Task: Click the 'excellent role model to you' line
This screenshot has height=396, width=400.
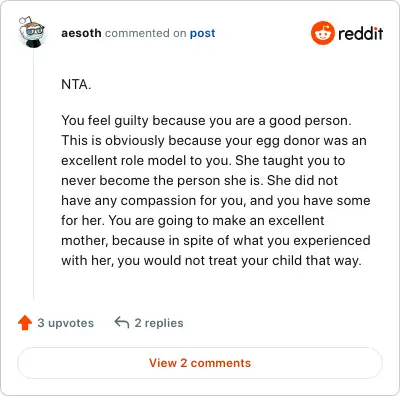Action: pos(203,160)
